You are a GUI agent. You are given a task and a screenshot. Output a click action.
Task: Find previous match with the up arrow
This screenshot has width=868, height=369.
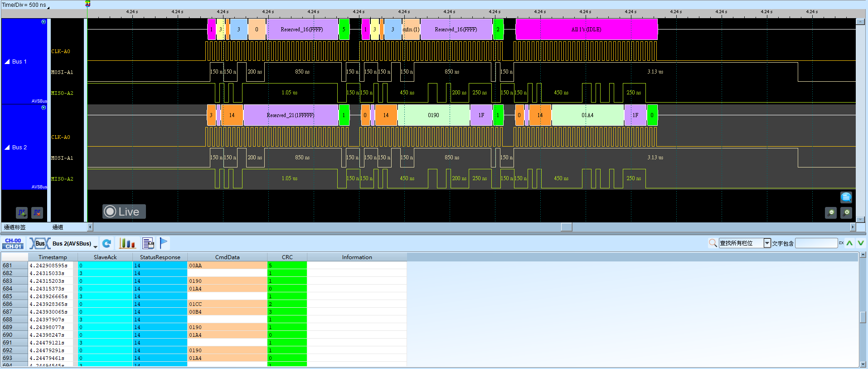849,243
